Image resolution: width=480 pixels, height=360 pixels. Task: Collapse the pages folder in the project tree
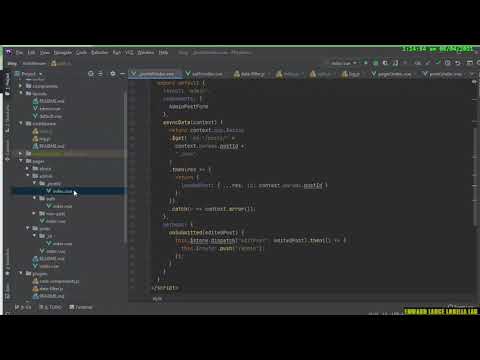pyautogui.click(x=21, y=161)
